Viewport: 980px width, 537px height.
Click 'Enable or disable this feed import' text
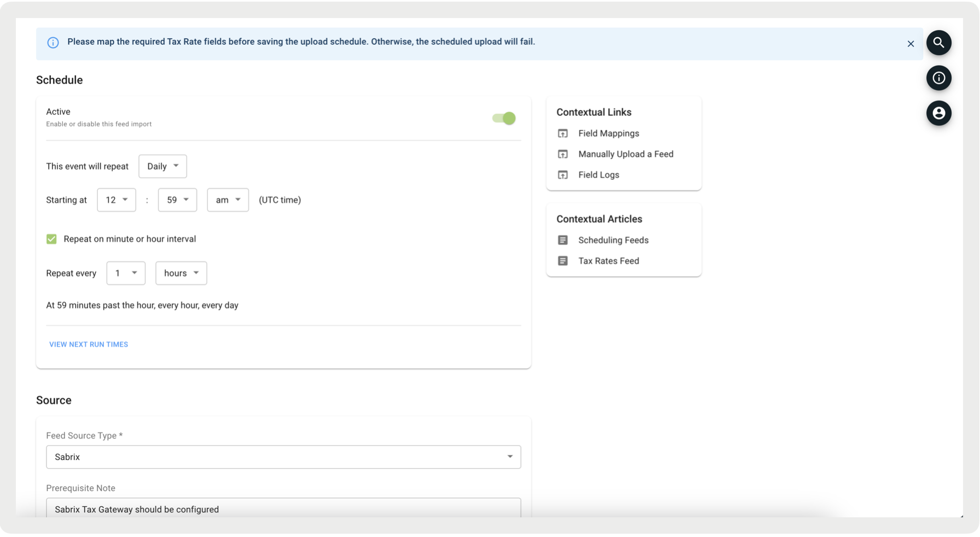[99, 124]
